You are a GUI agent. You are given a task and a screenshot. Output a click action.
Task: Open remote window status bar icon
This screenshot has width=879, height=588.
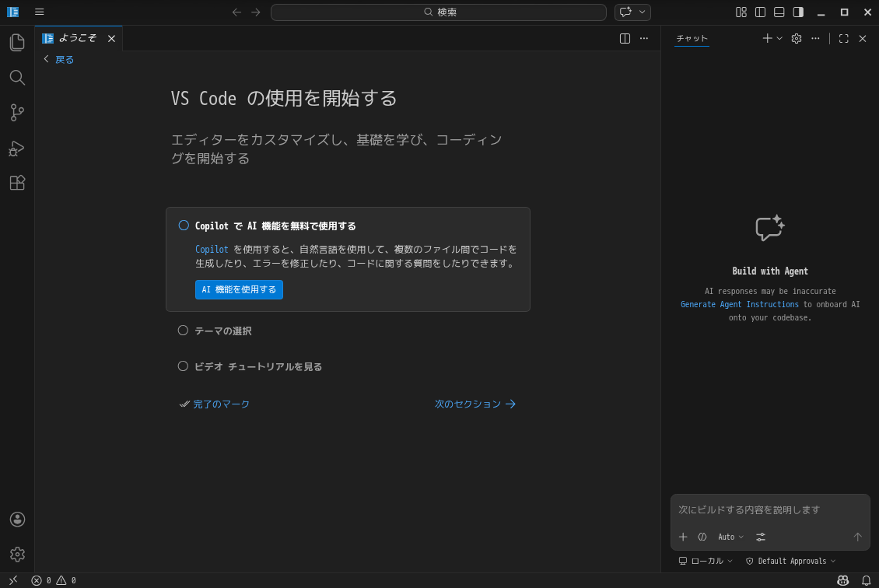click(x=13, y=580)
